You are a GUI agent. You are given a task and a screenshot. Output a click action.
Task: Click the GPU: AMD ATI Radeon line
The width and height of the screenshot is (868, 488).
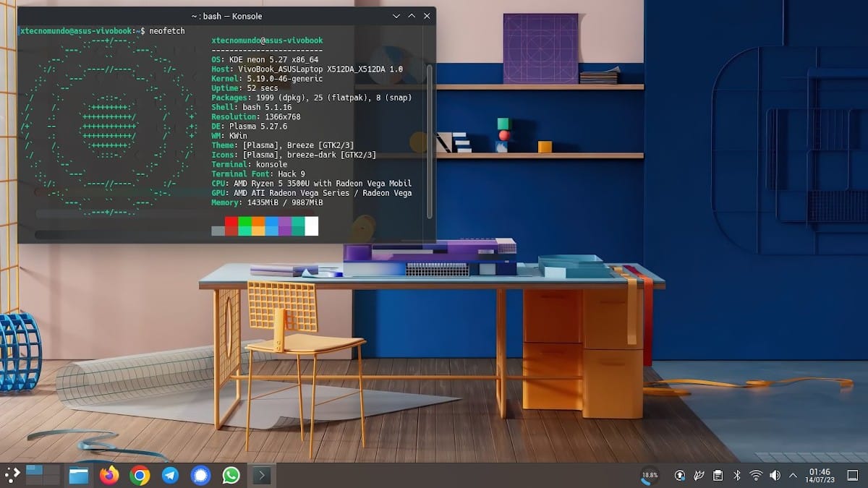pyautogui.click(x=311, y=192)
